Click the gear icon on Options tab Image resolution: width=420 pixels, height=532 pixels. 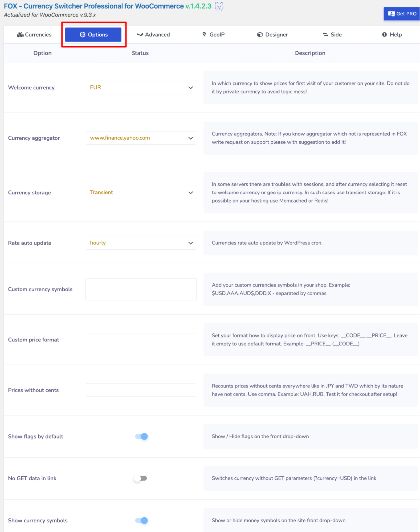coord(83,35)
